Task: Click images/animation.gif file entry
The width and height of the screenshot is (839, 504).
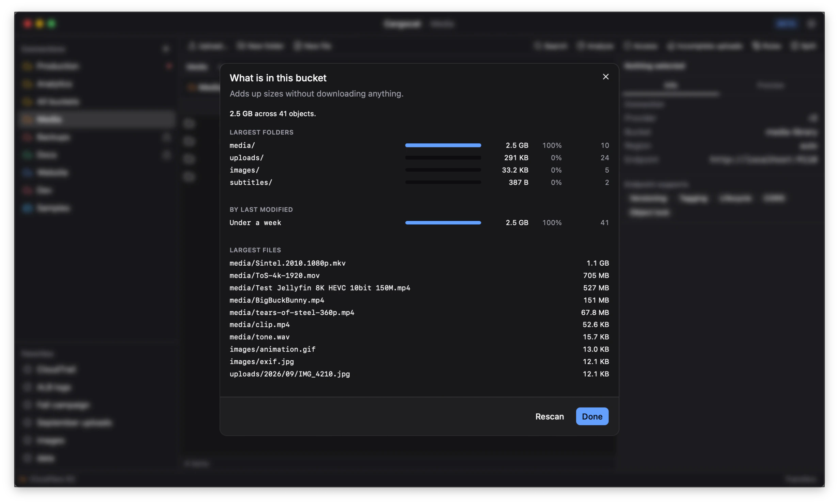Action: click(419, 349)
